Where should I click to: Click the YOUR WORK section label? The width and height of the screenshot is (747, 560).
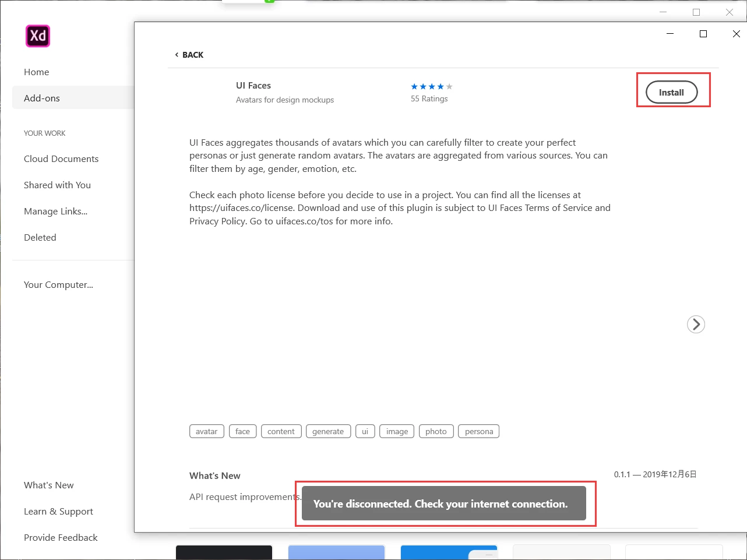[x=45, y=133]
